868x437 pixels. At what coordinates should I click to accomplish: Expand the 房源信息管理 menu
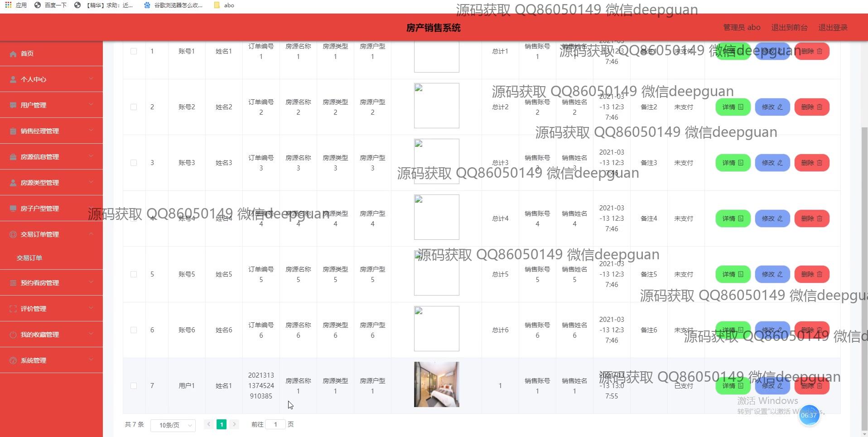point(51,157)
